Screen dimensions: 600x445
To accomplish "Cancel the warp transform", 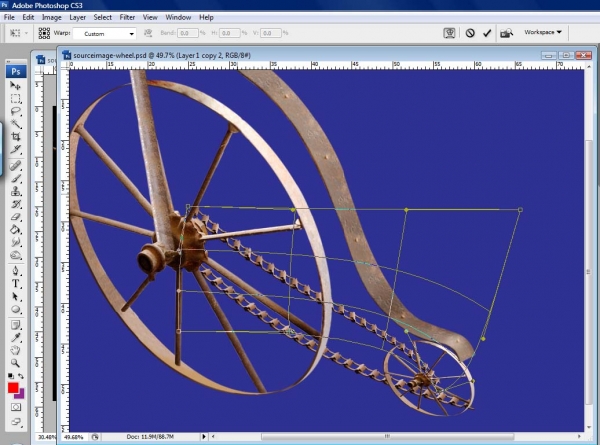I will click(x=470, y=33).
